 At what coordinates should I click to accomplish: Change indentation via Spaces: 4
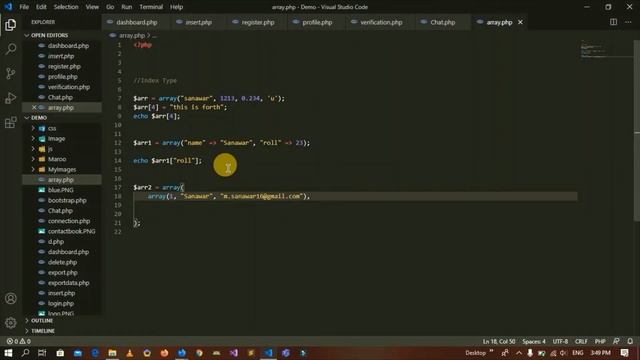[x=533, y=341]
